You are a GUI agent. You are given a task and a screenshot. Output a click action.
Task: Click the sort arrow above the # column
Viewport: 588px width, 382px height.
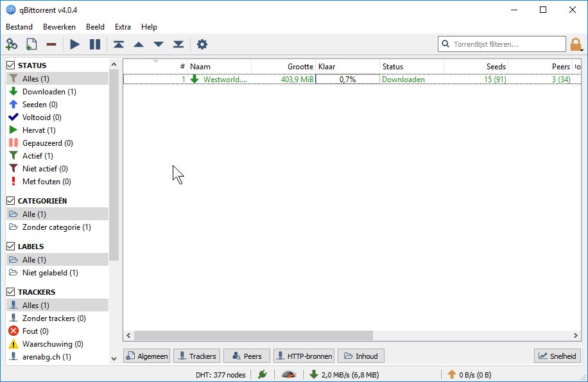pyautogui.click(x=154, y=61)
